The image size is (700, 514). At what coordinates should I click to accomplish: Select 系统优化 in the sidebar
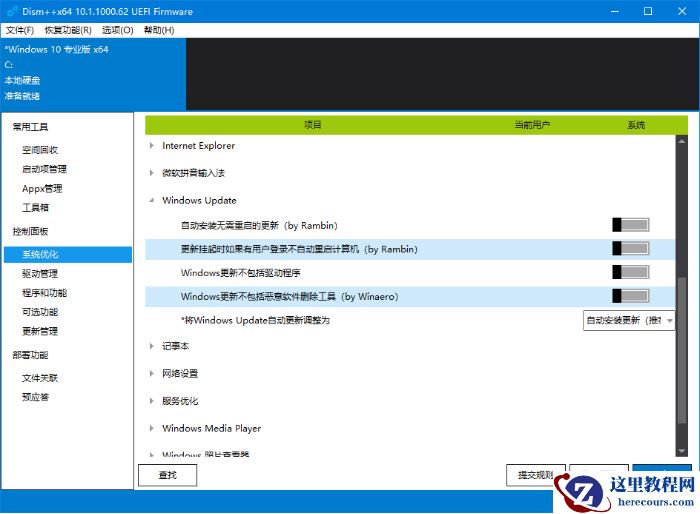(68, 255)
